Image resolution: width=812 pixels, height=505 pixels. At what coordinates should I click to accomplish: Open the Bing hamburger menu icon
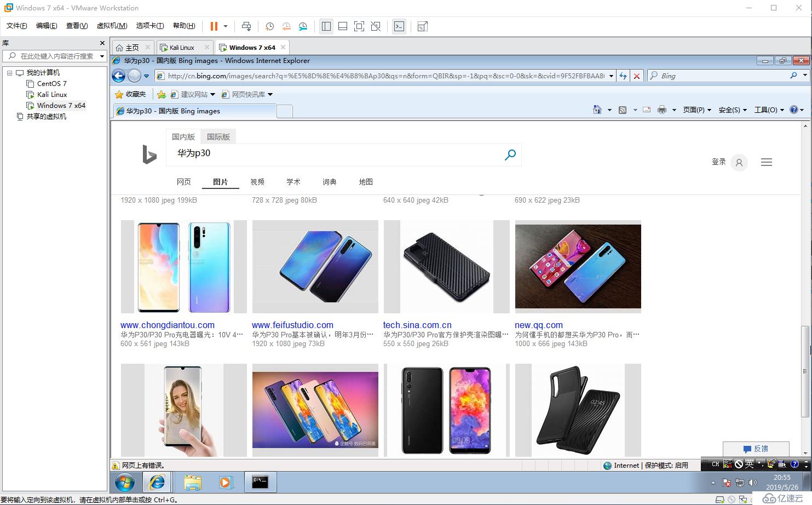point(767,162)
